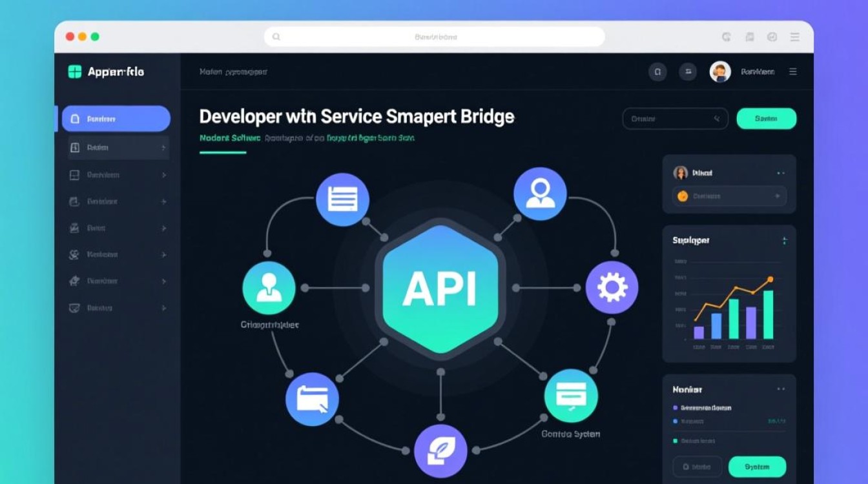Image resolution: width=868 pixels, height=484 pixels.
Task: Select the teal monitor node at lower right
Action: 571,396
